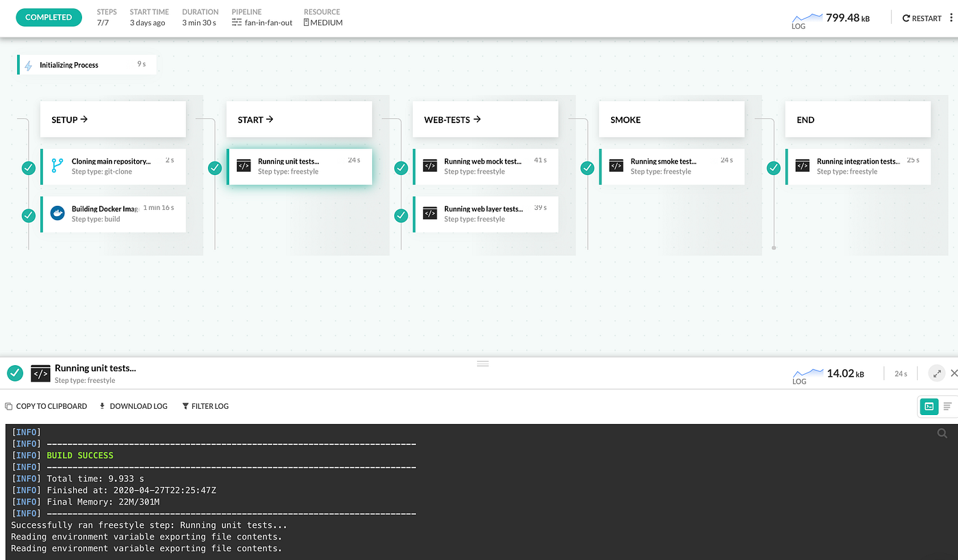Click the code icon on Running integration tests
This screenshot has height=560, width=958.
point(801,166)
